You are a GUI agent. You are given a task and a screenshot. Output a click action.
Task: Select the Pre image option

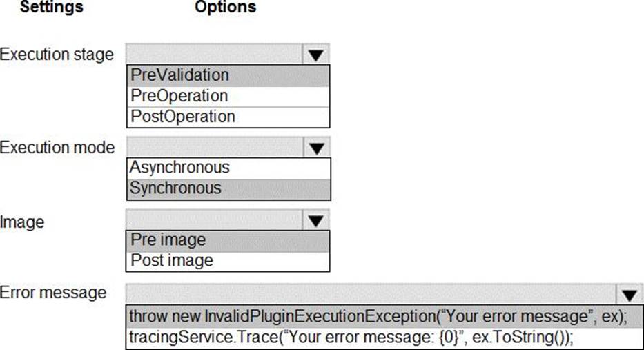pos(228,240)
